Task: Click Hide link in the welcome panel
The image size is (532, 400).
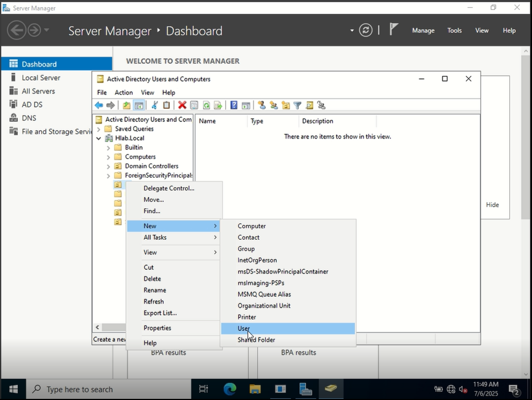Action: click(x=492, y=205)
